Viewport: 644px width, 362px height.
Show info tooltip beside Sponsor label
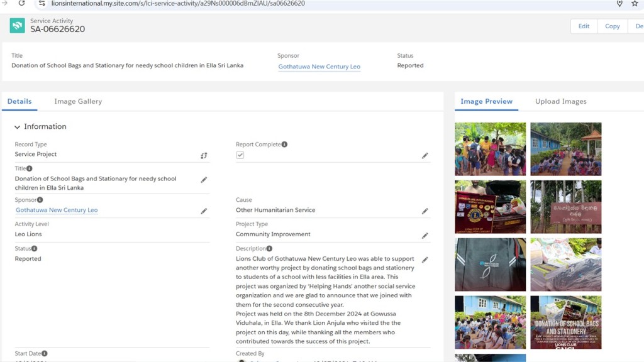pyautogui.click(x=40, y=200)
